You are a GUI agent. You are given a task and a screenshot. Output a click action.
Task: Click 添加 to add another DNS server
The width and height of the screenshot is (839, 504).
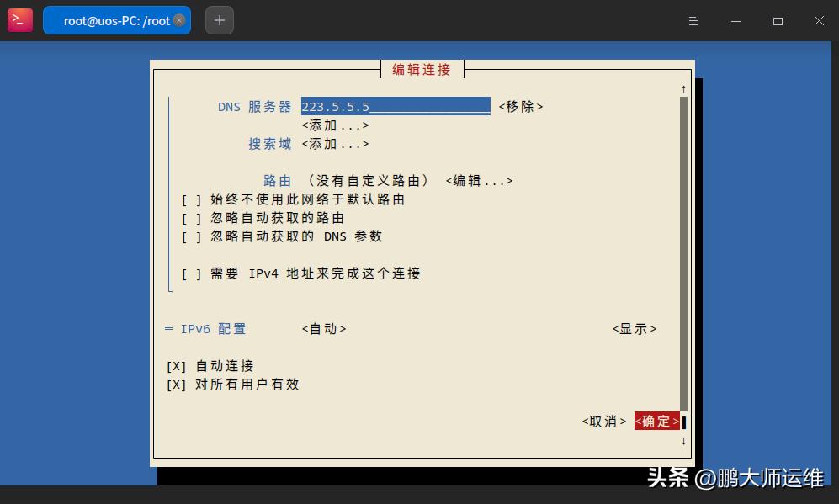pos(336,125)
